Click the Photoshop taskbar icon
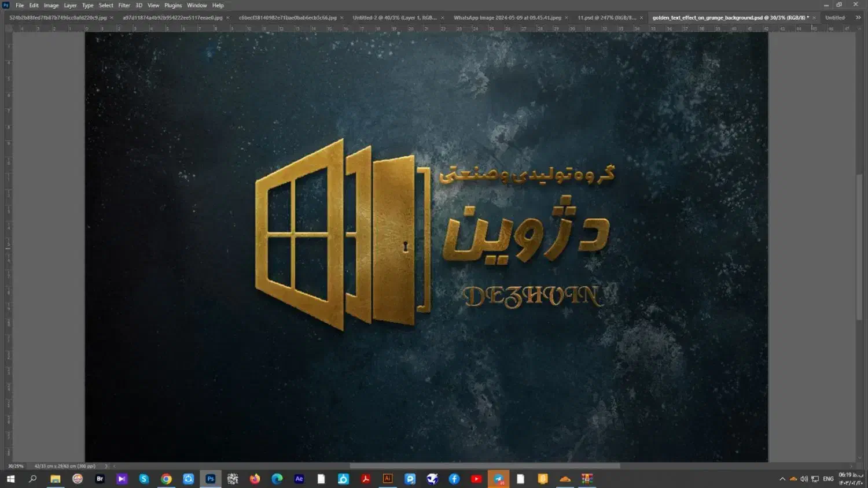This screenshot has width=868, height=488. [211, 479]
